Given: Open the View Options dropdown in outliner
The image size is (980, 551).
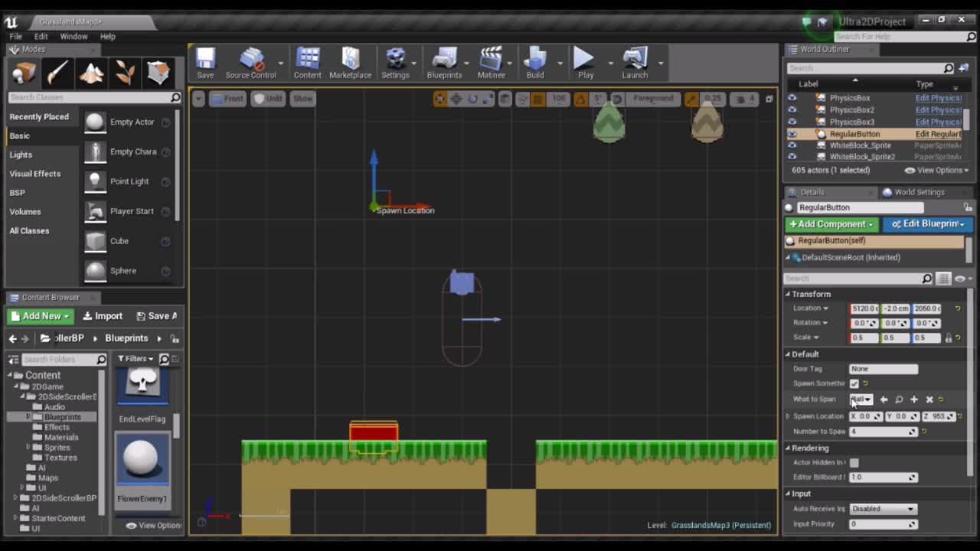Looking at the screenshot, I should point(937,170).
